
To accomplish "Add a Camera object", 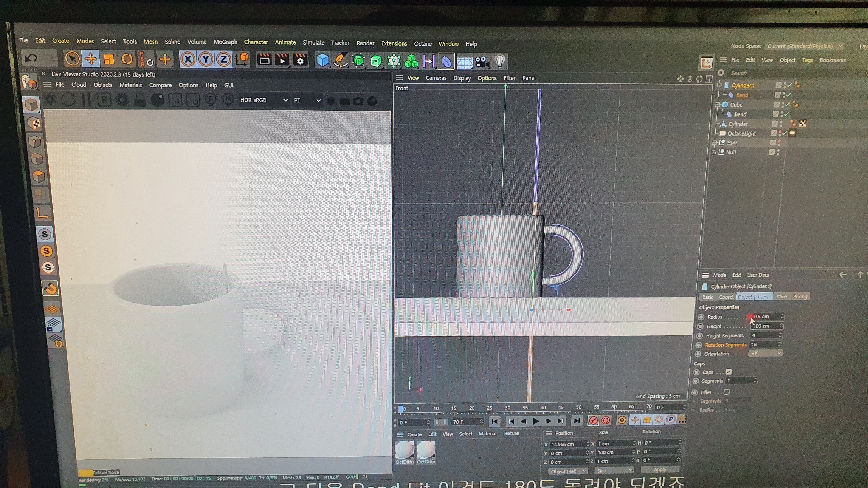I will [482, 62].
